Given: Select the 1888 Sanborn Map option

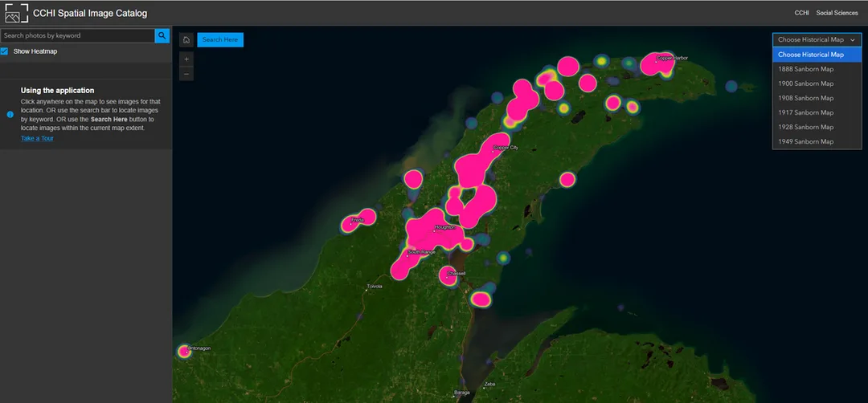Looking at the screenshot, I should click(817, 69).
